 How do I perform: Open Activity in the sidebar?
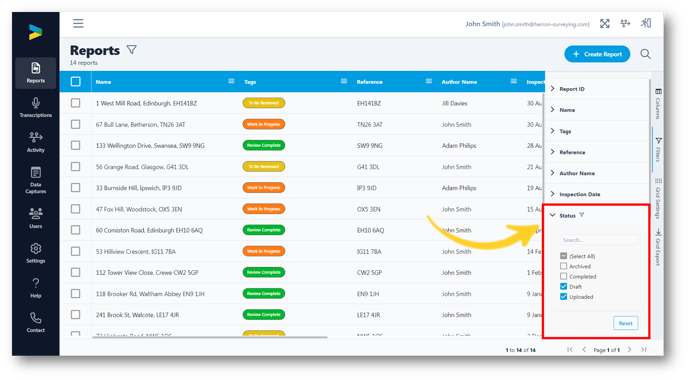pos(36,142)
